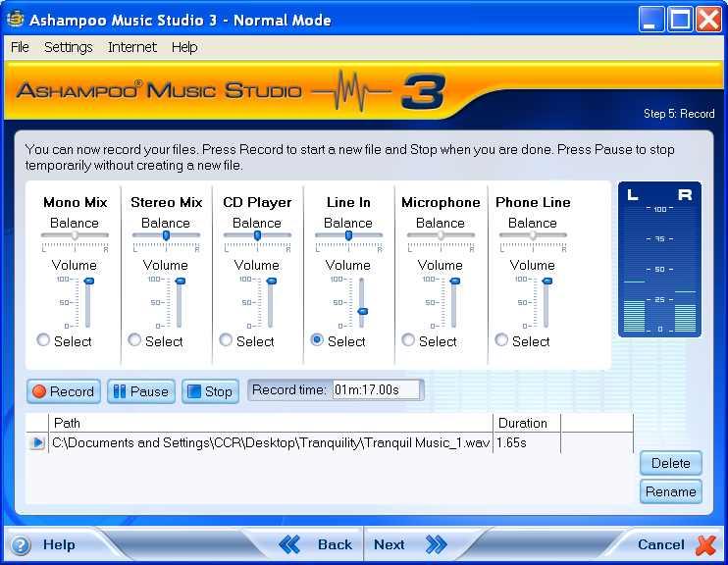Image resolution: width=728 pixels, height=565 pixels.
Task: Click the red X Cancel icon
Action: [x=705, y=544]
